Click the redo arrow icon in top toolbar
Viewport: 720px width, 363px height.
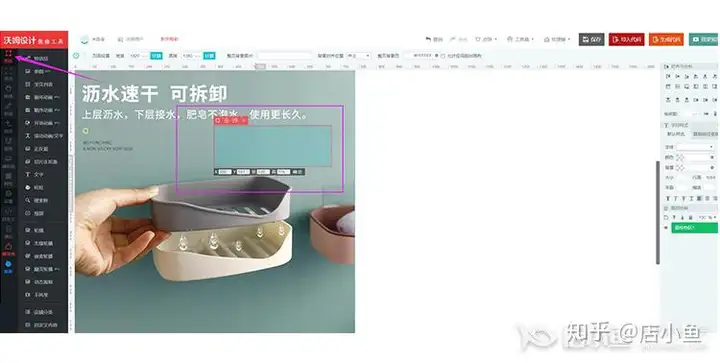coord(453,39)
